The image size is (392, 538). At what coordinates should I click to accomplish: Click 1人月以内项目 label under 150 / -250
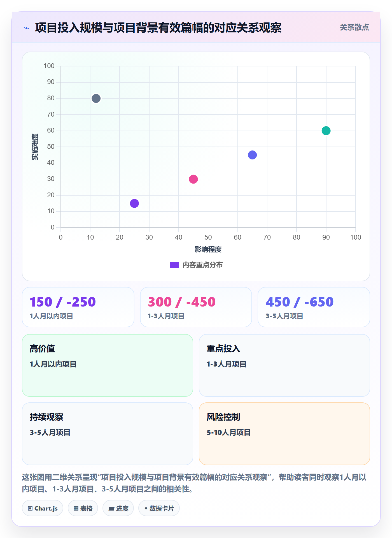coord(51,316)
